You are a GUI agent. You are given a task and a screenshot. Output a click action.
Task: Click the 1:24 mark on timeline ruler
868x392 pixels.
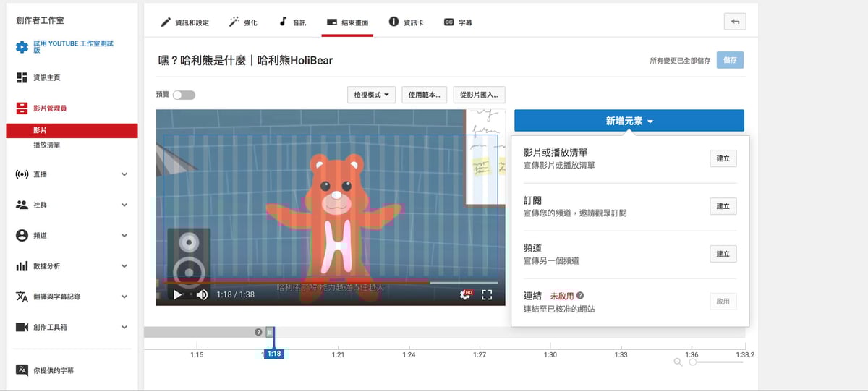409,354
